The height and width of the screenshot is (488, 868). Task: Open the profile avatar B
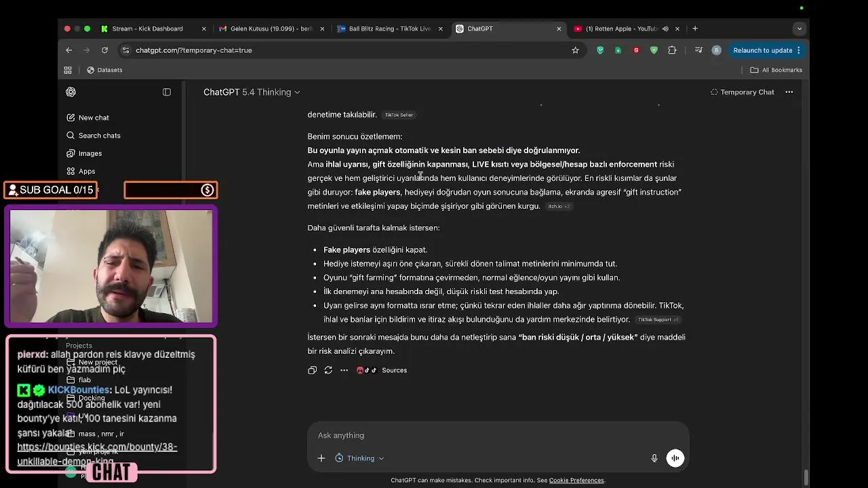[716, 50]
